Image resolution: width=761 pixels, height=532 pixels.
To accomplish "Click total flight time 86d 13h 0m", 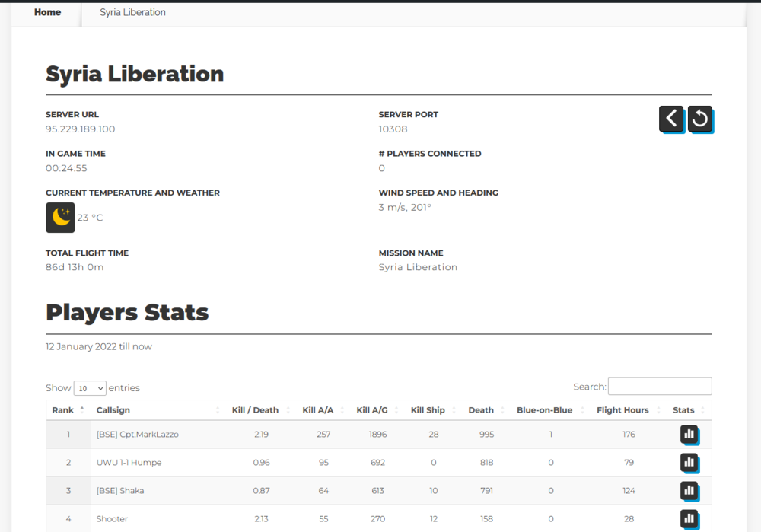I will point(75,267).
